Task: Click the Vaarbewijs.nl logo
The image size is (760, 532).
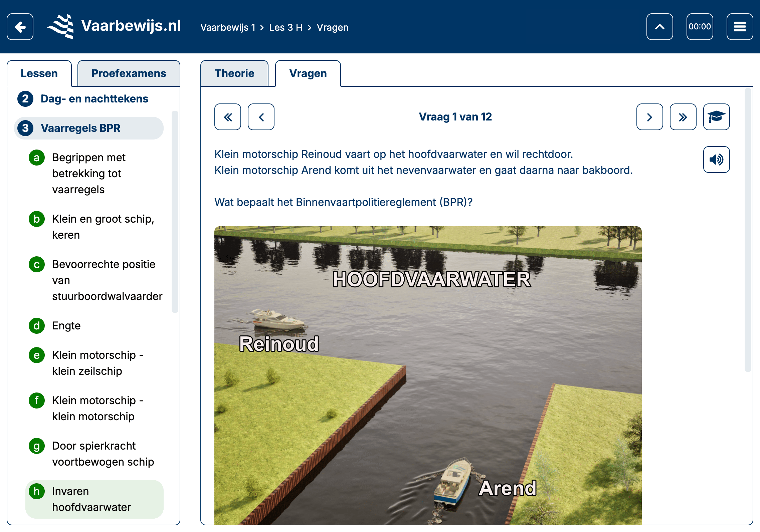Action: pyautogui.click(x=114, y=27)
